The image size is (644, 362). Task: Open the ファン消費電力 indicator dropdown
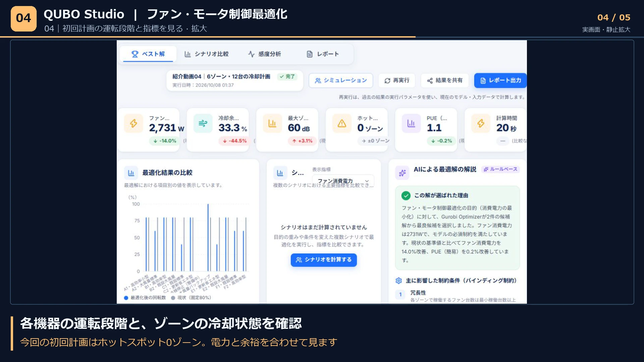[x=343, y=181]
